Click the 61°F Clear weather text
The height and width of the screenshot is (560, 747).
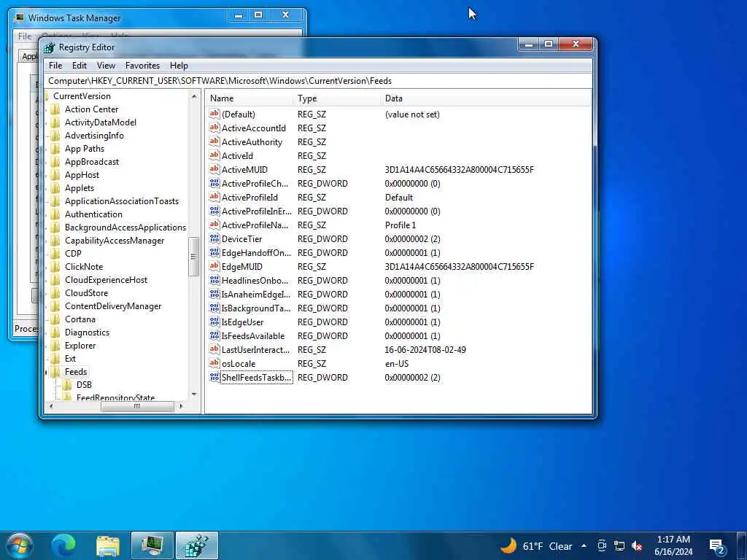pos(547,546)
